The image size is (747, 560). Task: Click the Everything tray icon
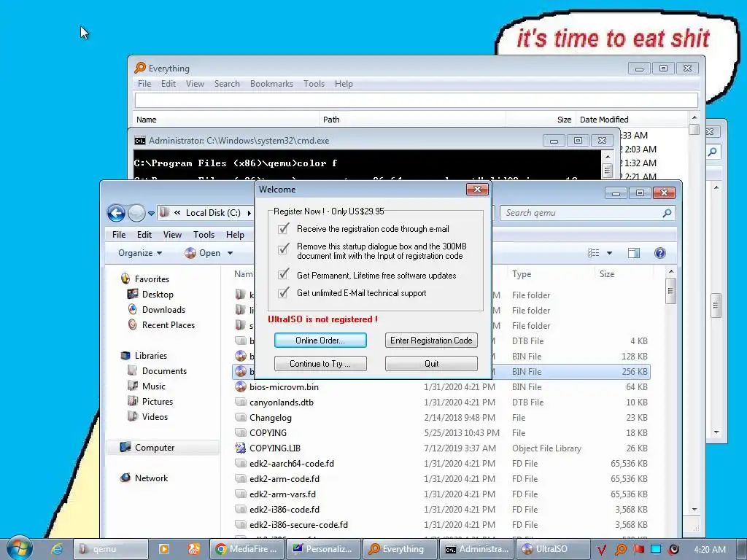pos(620,550)
